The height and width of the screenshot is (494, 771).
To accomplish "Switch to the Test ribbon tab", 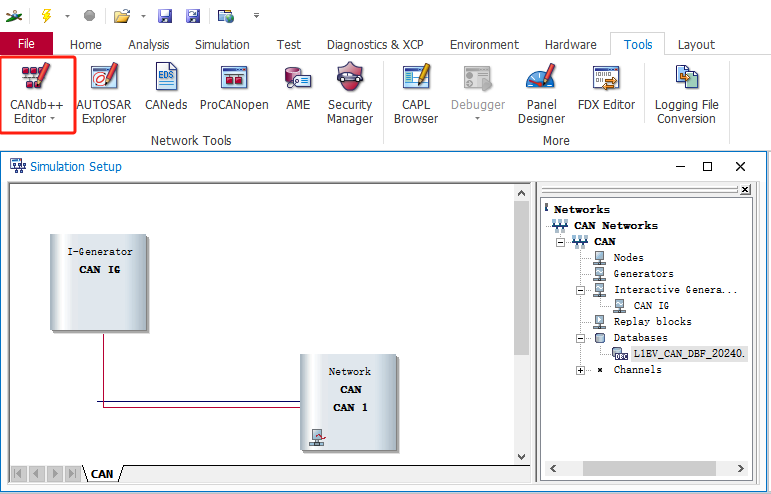I will (x=289, y=45).
